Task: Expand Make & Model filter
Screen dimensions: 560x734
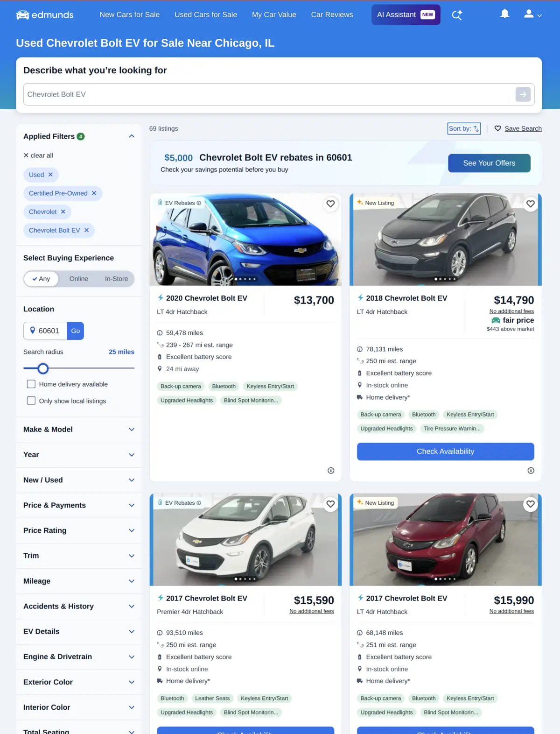Action: [79, 430]
